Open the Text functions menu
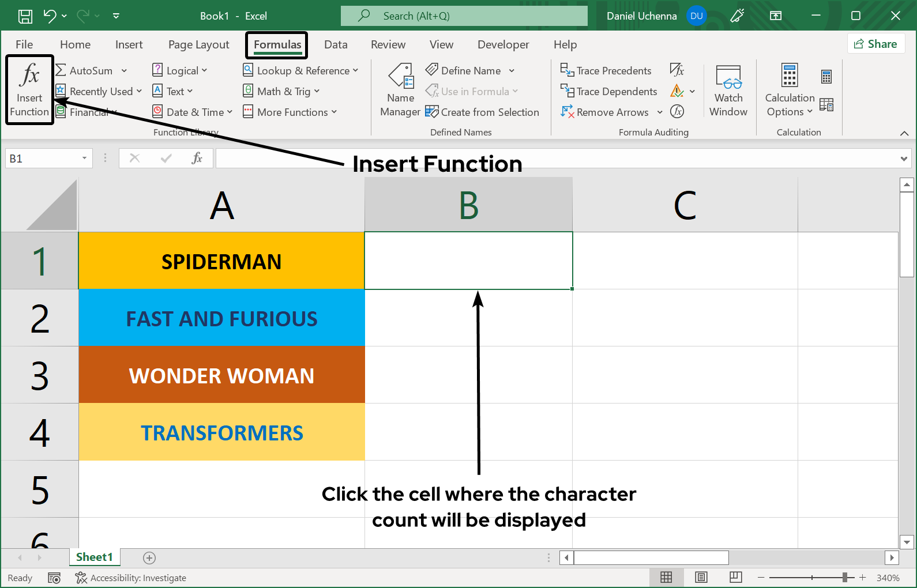This screenshot has height=588, width=917. coord(172,92)
